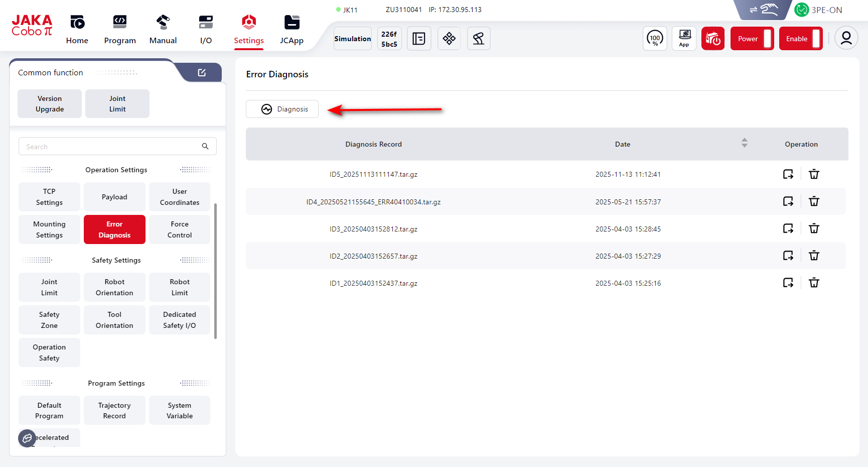Delete the ID4 ERR40410034 diagnosis record

point(814,201)
